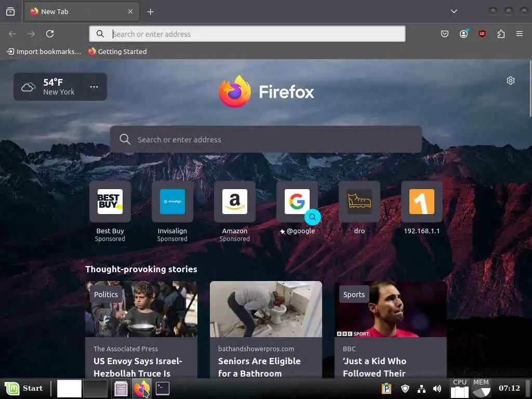Click the Thought-provoking stories heading
Screen dimensions: 532x399
click(141, 269)
